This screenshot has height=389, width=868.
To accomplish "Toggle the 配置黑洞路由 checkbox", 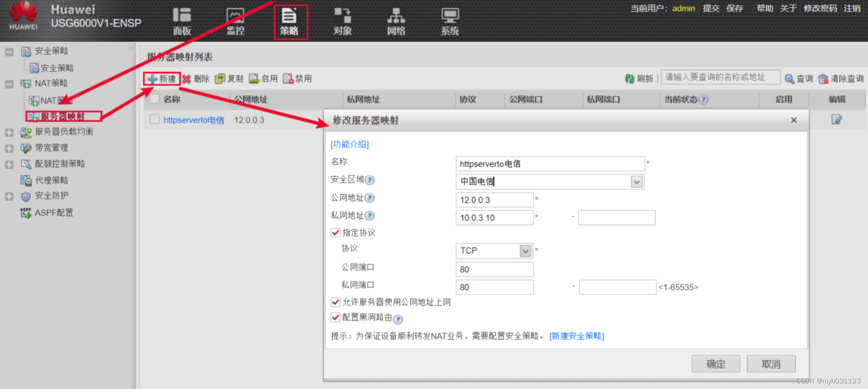I will [x=336, y=317].
